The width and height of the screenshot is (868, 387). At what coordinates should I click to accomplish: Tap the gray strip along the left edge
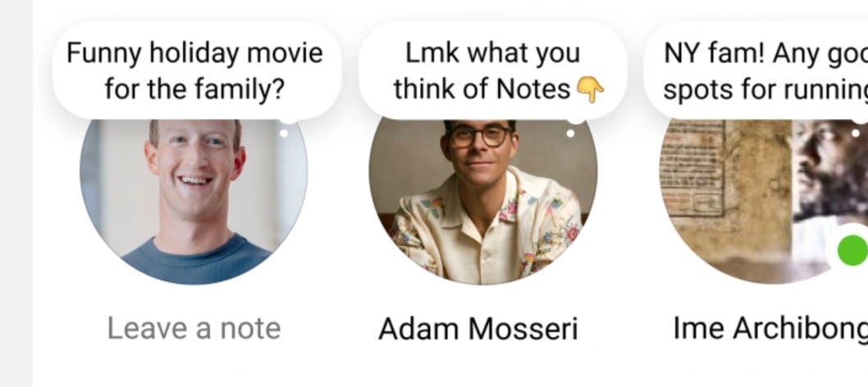(x=16, y=193)
